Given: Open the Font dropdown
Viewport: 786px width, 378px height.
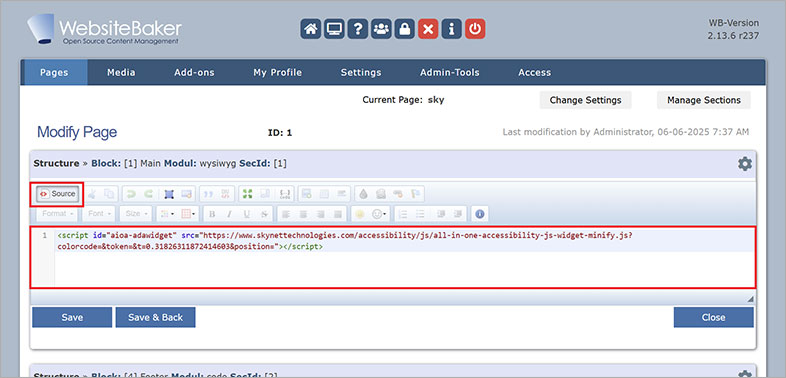Looking at the screenshot, I should pyautogui.click(x=100, y=214).
